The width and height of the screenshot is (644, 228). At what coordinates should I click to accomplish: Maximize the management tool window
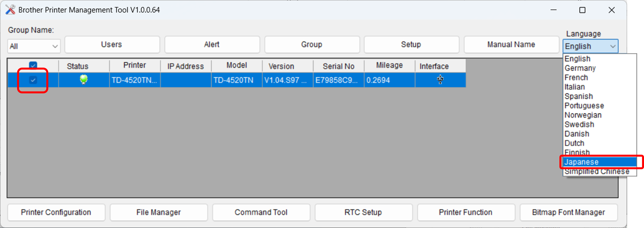point(582,10)
